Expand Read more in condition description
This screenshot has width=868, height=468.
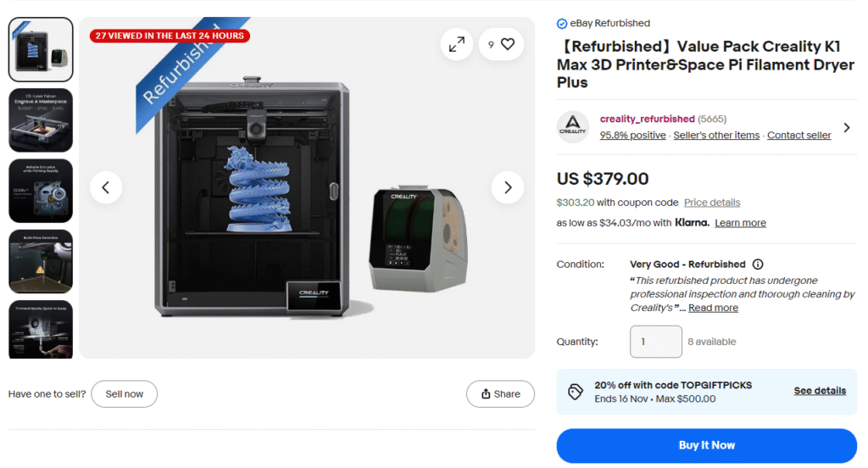pos(713,308)
